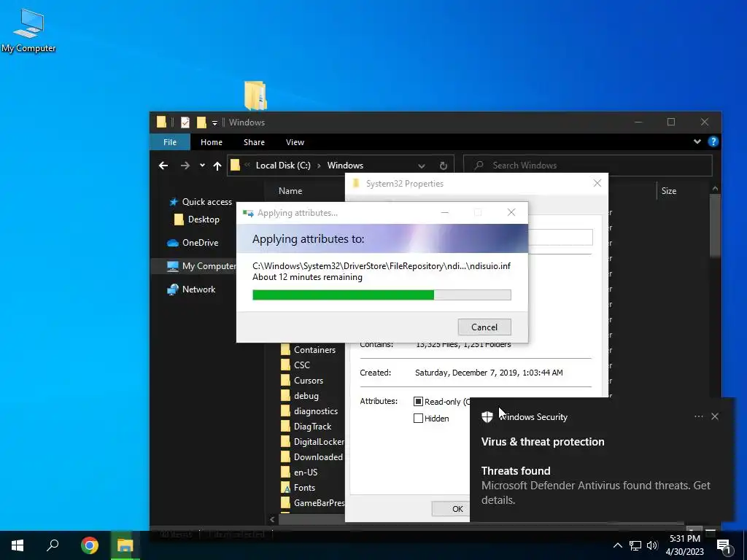The height and width of the screenshot is (560, 747).
Task: Open the View ribbon tab
Action: 295,142
